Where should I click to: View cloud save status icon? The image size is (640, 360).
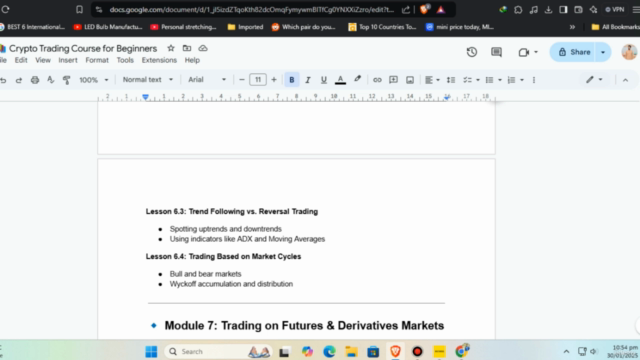click(203, 48)
